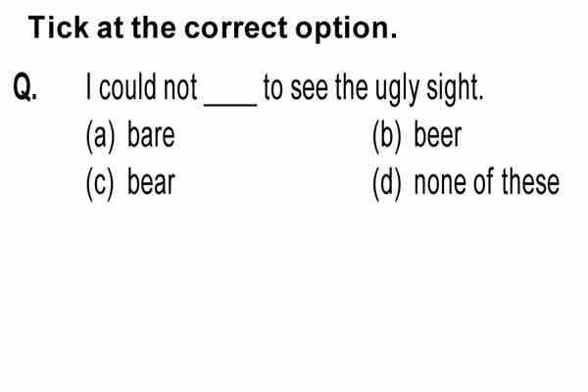Click the word 'bear'
This screenshot has width=588, height=392.
pos(151,182)
